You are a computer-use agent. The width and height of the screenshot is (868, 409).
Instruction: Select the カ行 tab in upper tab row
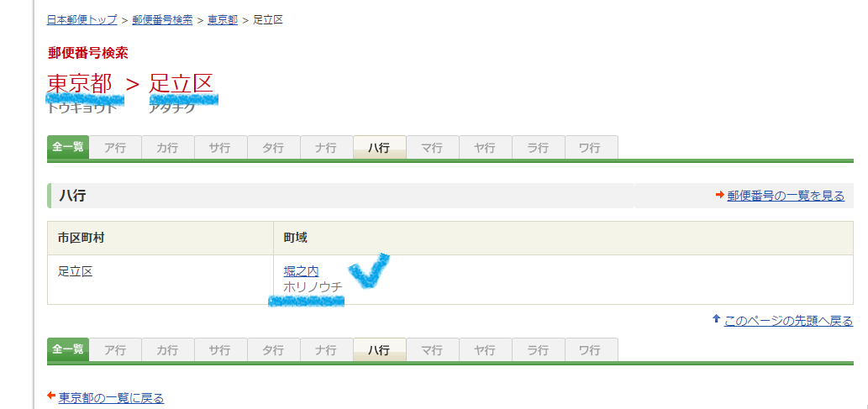click(168, 148)
